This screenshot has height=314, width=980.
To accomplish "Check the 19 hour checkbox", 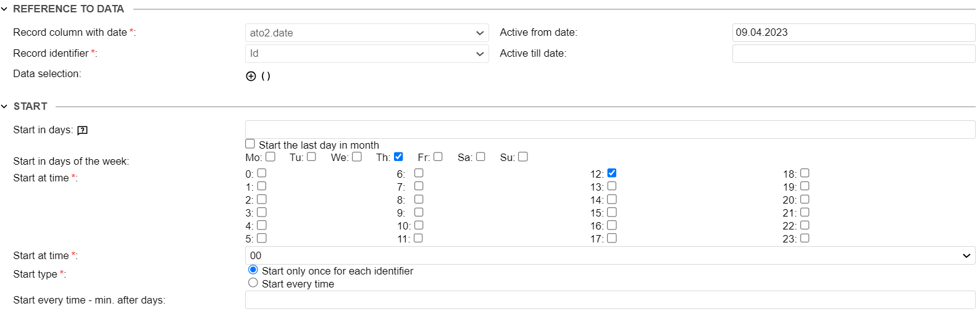I will (x=805, y=186).
